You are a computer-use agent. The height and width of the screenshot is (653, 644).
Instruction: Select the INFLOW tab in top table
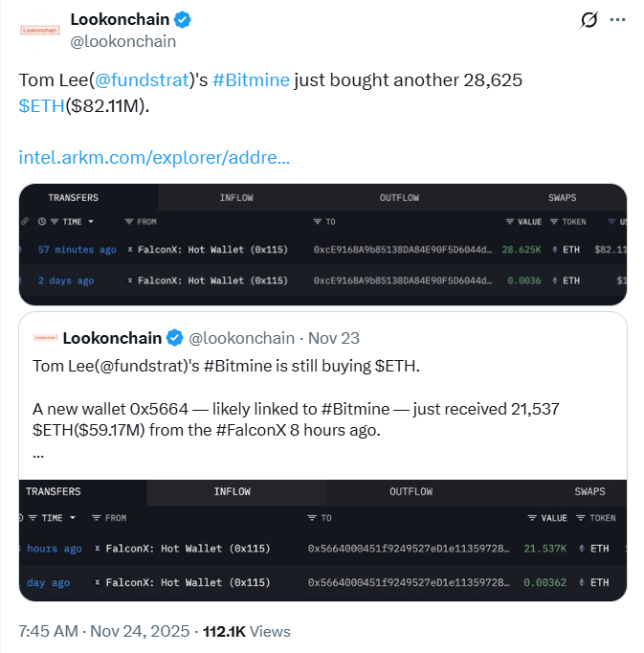tap(236, 197)
